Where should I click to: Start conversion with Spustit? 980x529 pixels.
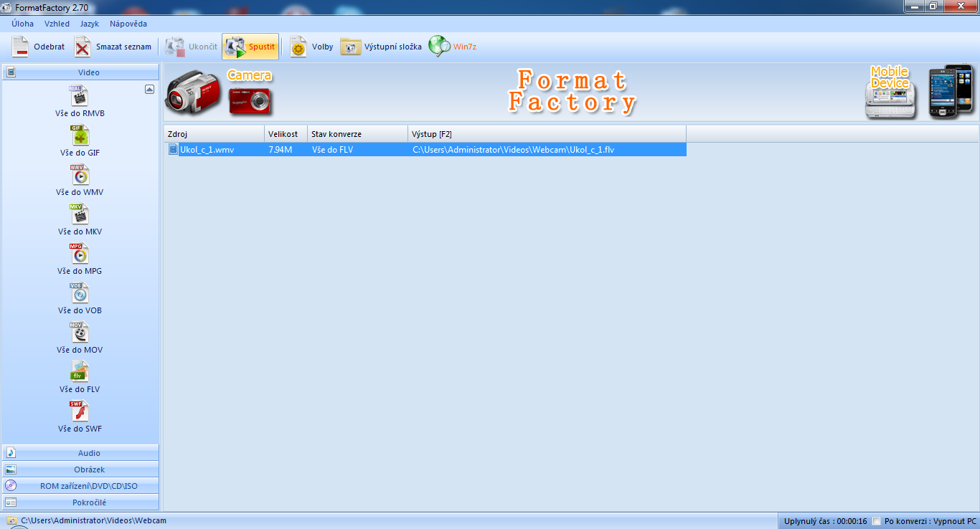click(x=250, y=47)
